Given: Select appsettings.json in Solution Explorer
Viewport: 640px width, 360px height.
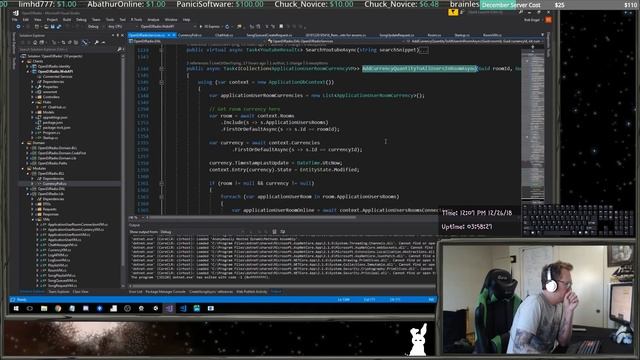Looking at the screenshot, I should click(x=55, y=117).
